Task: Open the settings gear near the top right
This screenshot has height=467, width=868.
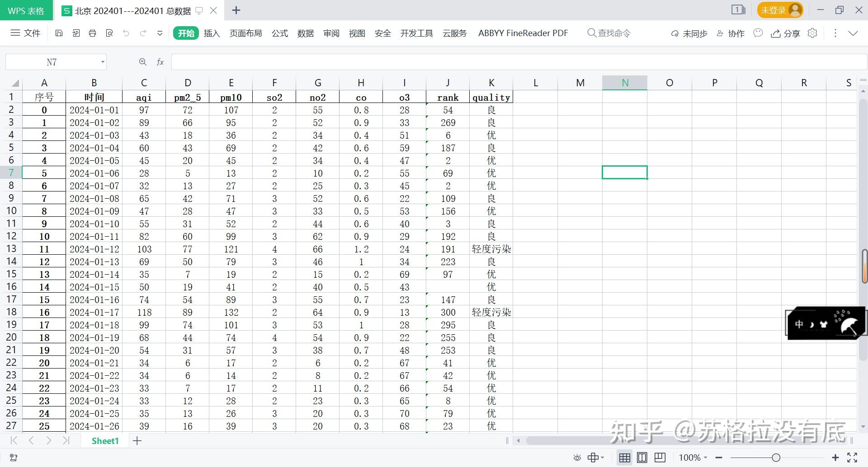Action: click(812, 33)
